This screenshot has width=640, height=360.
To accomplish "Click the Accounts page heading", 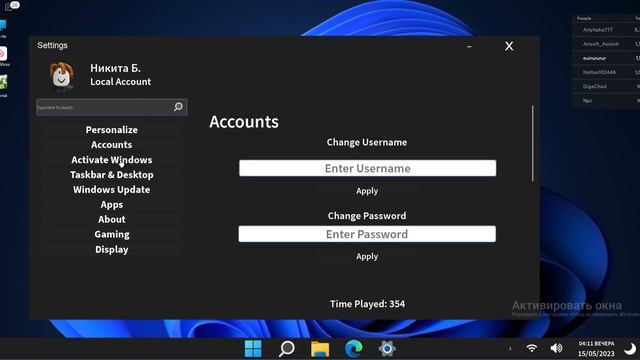I will click(244, 122).
